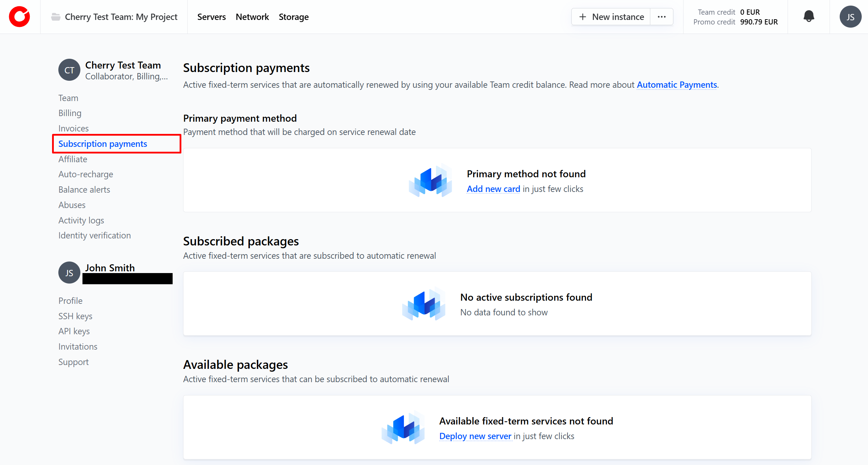The width and height of the screenshot is (868, 465).
Task: Click the Deploy new server link
Action: coord(475,436)
